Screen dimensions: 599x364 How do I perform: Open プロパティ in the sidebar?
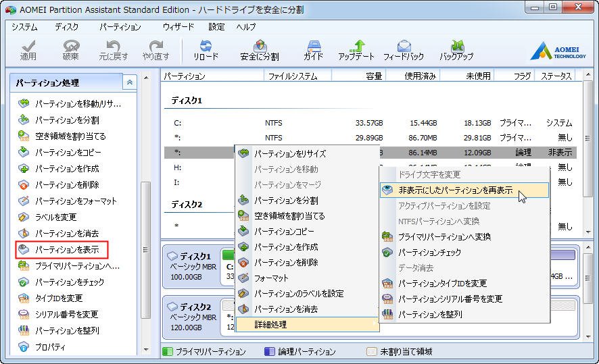click(42, 346)
